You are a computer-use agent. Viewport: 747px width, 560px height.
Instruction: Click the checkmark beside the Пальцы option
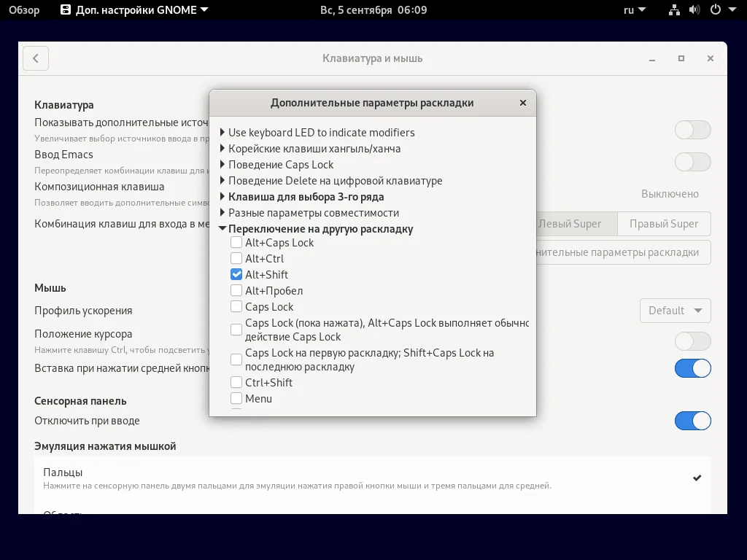[697, 478]
